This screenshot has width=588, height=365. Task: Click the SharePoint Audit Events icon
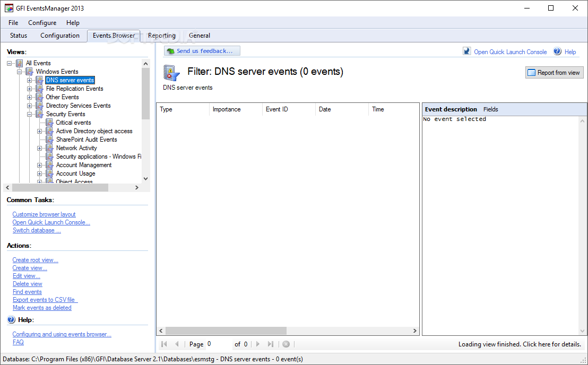(49, 140)
